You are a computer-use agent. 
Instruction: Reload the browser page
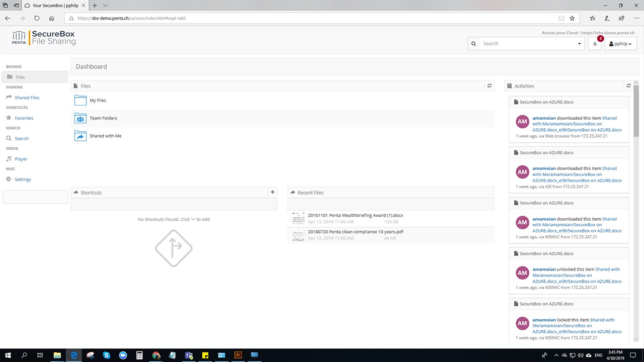tap(37, 18)
